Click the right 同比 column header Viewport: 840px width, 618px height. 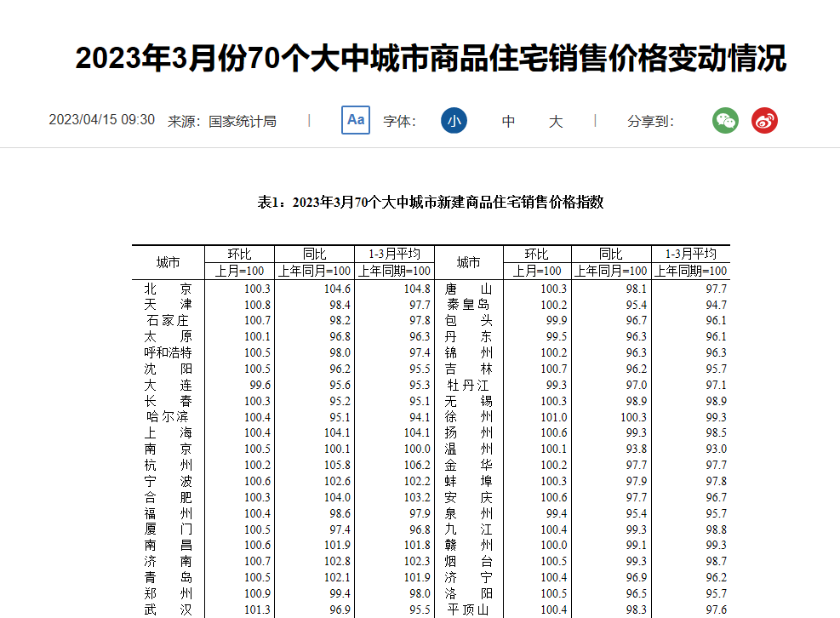click(x=610, y=254)
